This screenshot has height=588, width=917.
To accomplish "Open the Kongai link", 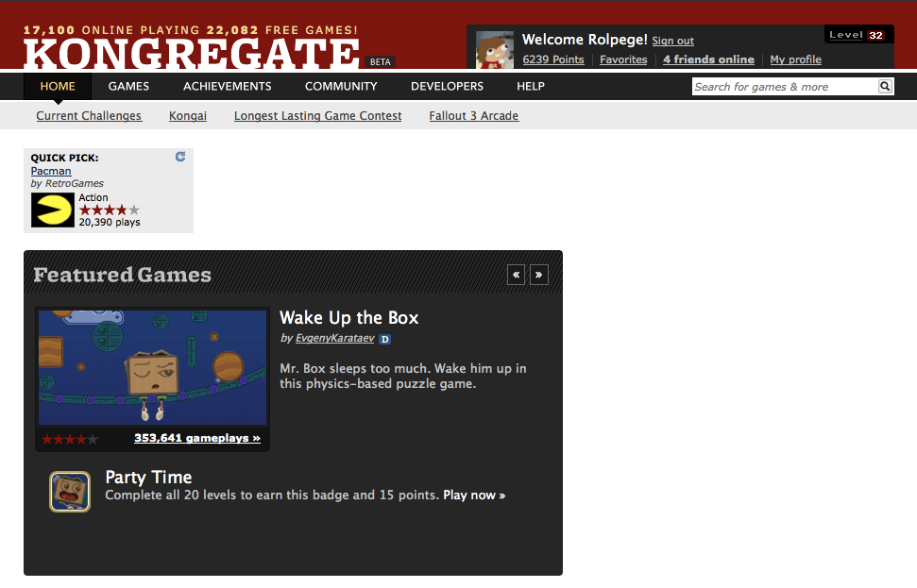I will (x=188, y=116).
